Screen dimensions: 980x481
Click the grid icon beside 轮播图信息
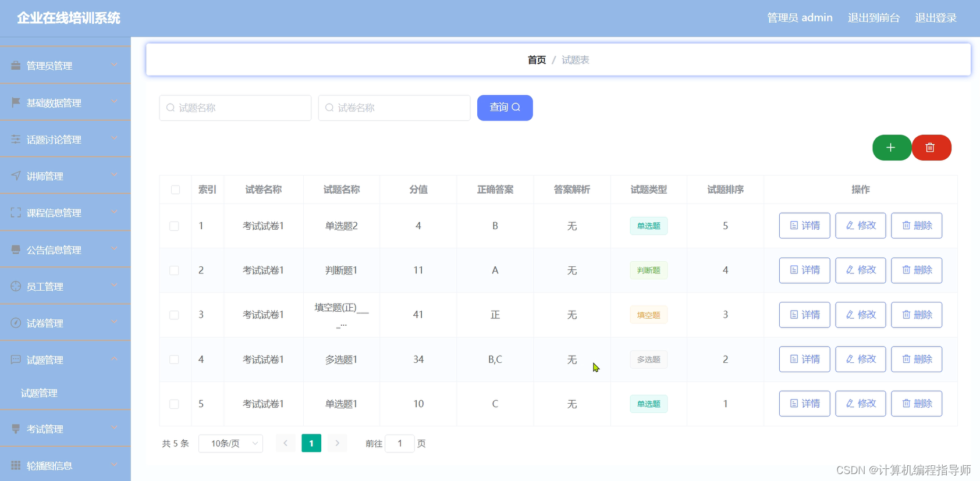point(16,465)
